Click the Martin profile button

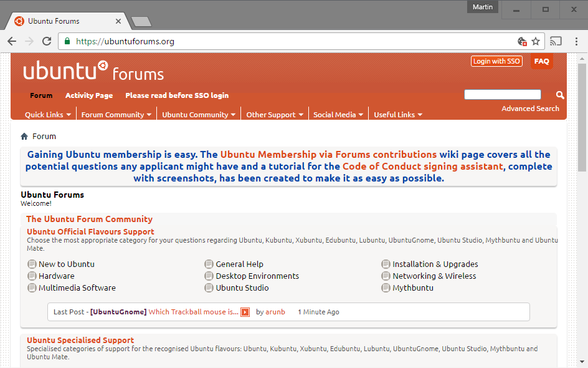click(482, 7)
